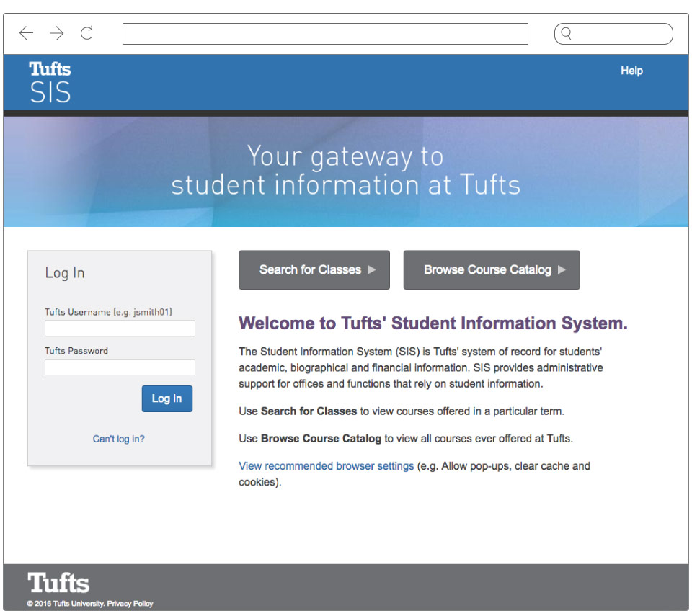Click the "Tufts Password" label
Viewport: 692px width, 616px height.
76,351
